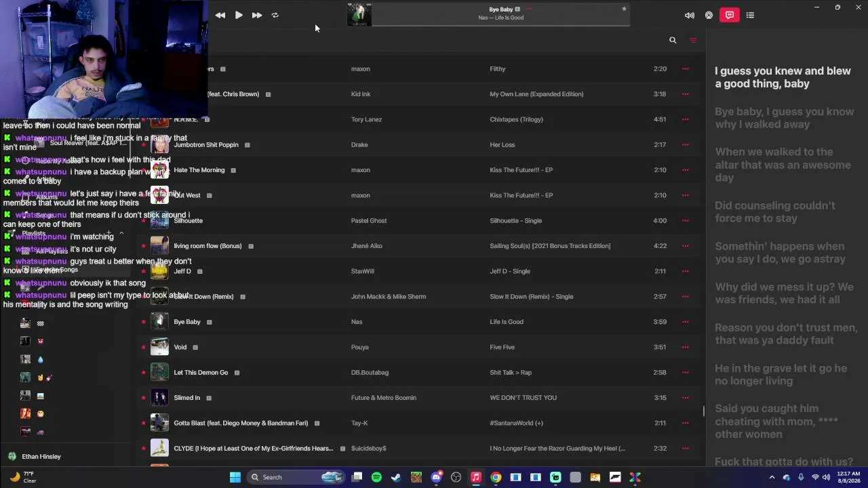Toggle favorite star on Let This Demon Go

[143, 372]
